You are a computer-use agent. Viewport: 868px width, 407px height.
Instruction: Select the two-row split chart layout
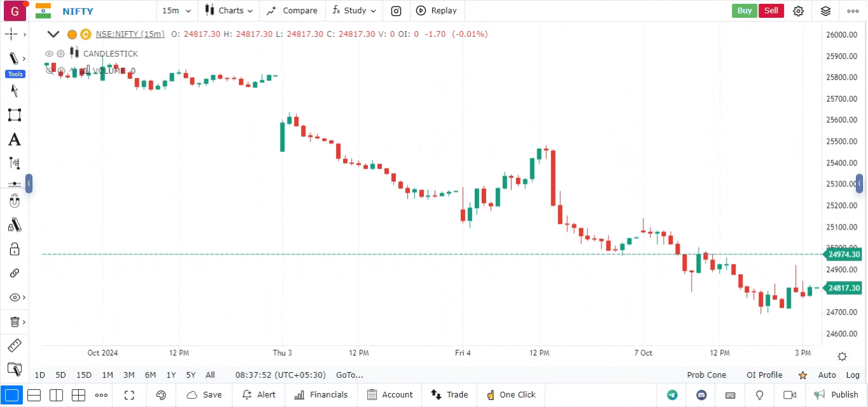[34, 395]
